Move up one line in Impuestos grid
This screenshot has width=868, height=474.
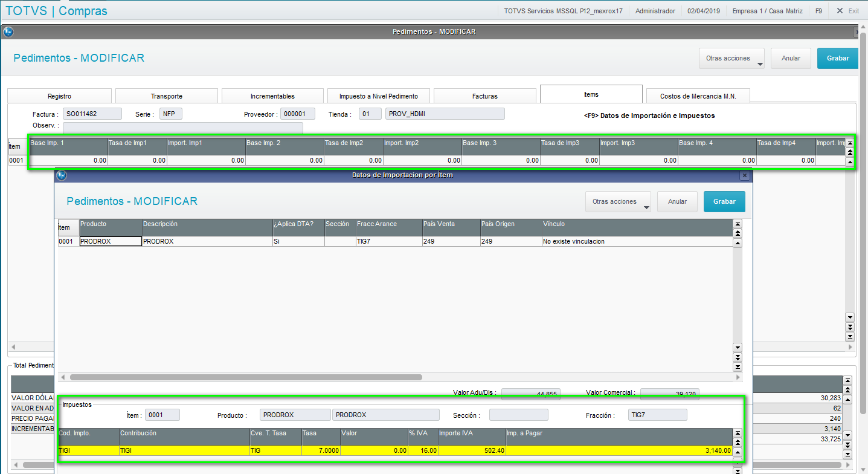click(x=737, y=452)
